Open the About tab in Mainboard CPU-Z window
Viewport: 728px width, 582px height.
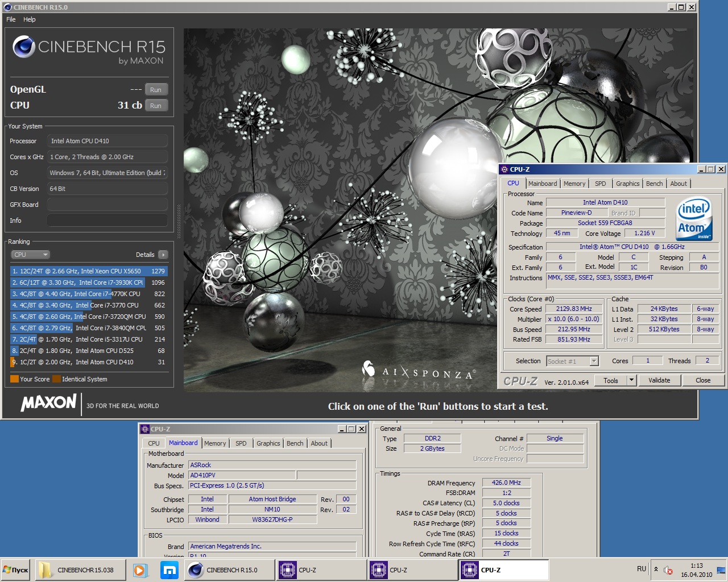pos(319,443)
